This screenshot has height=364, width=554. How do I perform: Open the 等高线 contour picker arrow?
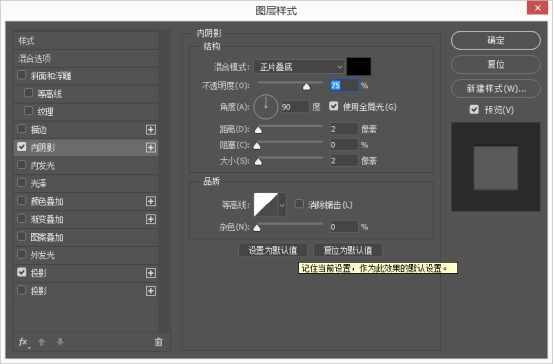pos(282,205)
